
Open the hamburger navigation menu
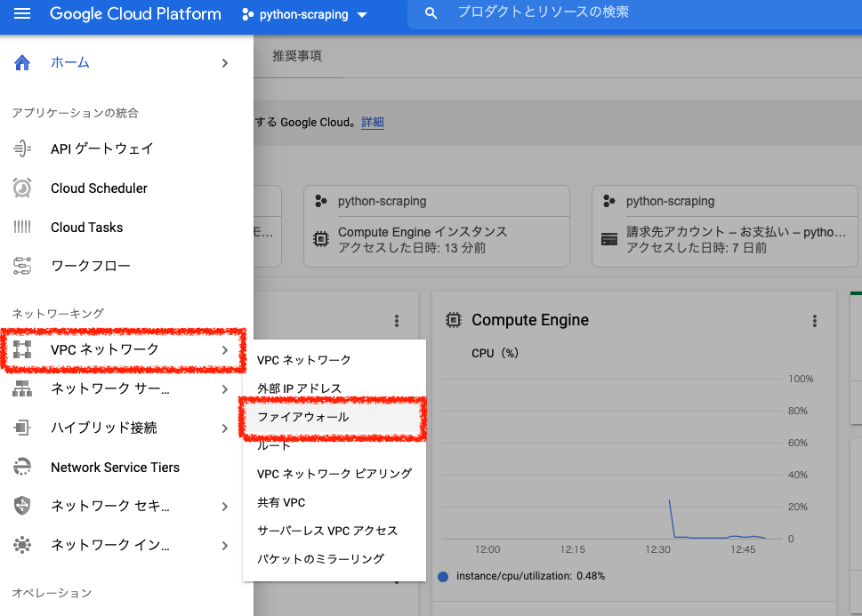coord(22,13)
